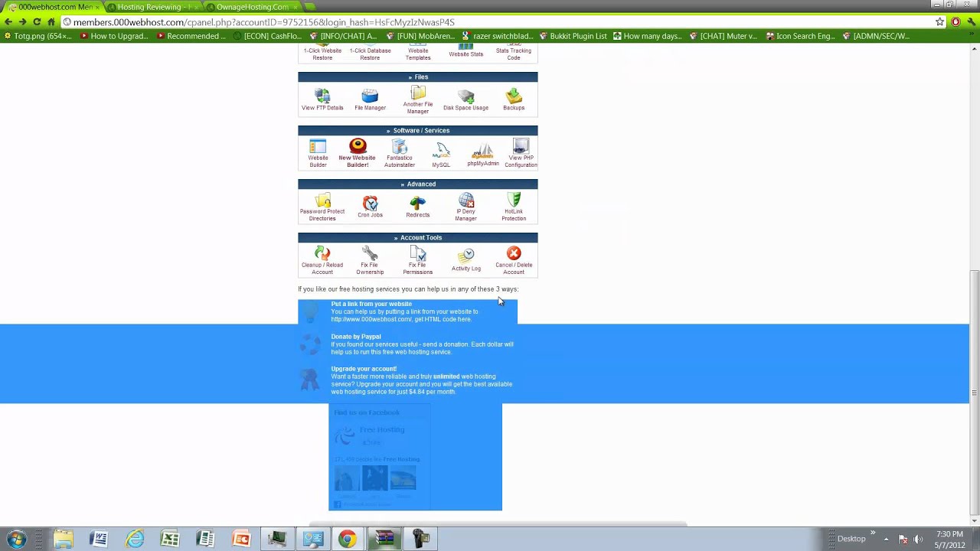Open Stats Tracking Code
This screenshot has width=980, height=551.
(x=514, y=54)
